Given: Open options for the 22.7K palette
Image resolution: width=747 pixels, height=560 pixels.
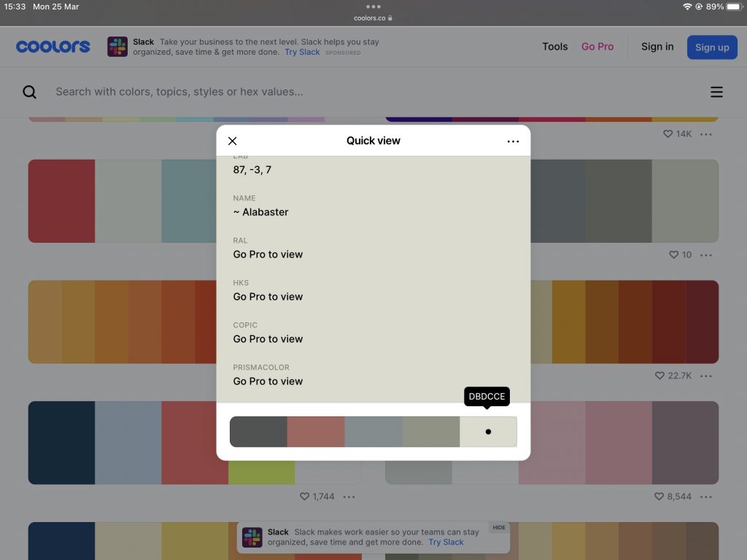Looking at the screenshot, I should [x=706, y=376].
